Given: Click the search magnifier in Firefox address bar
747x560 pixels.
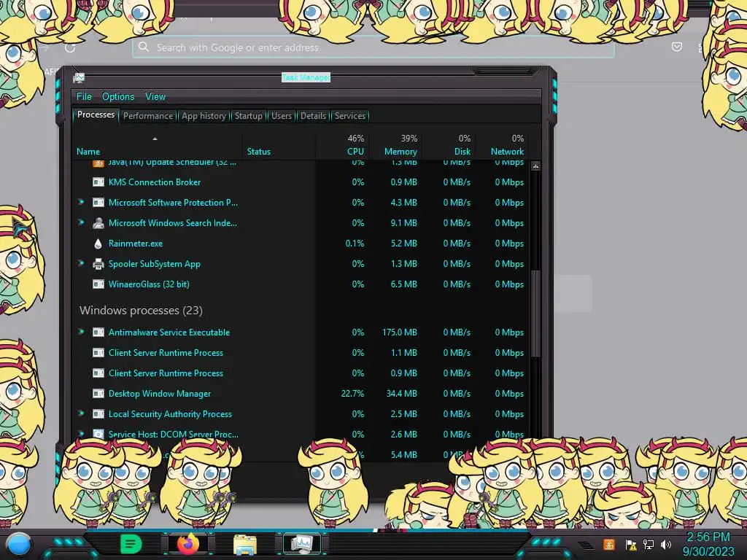Looking at the screenshot, I should [144, 47].
